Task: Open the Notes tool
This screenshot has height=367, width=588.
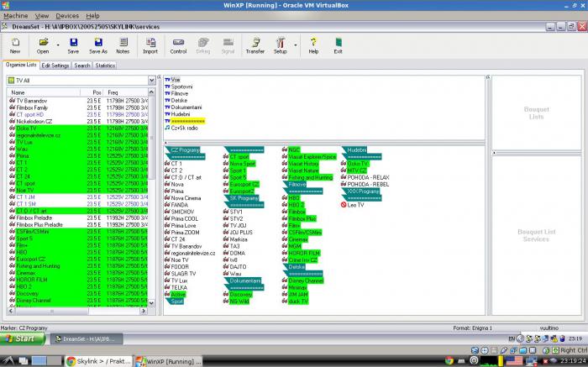Action: coord(123,45)
